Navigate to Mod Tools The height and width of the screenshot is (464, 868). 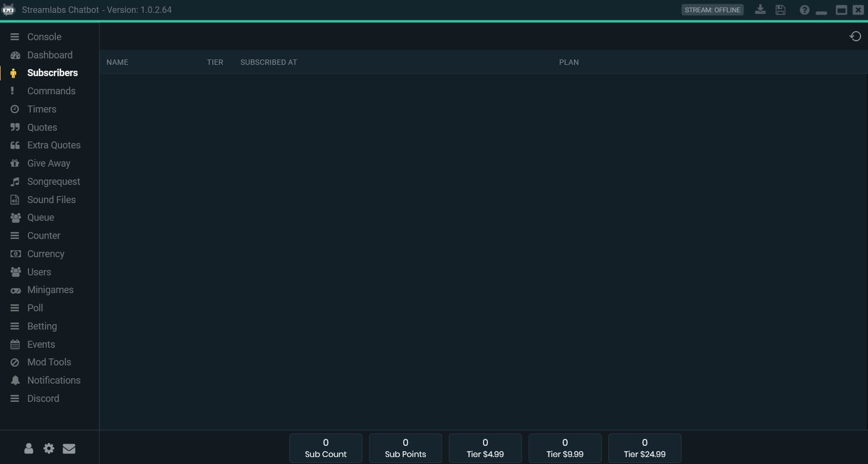pos(49,362)
